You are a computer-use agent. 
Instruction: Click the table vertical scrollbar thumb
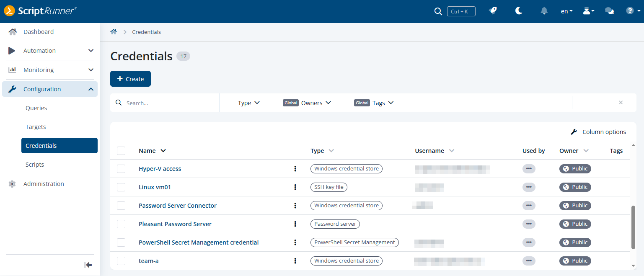(633, 227)
